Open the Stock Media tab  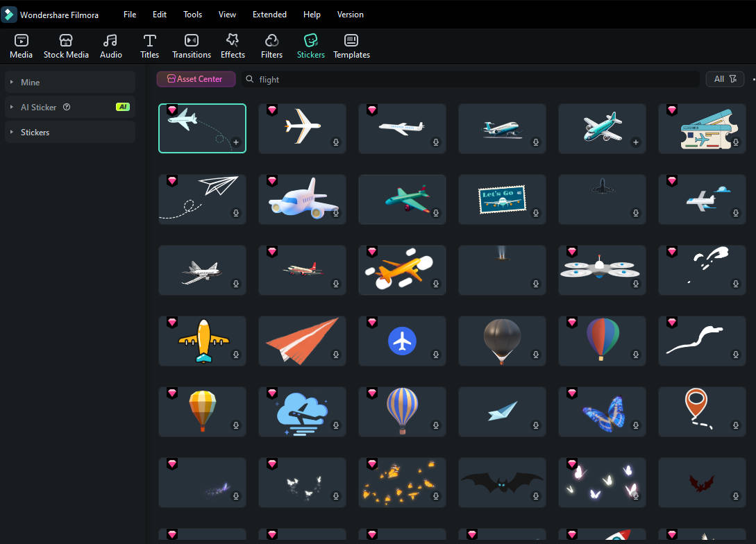point(66,46)
